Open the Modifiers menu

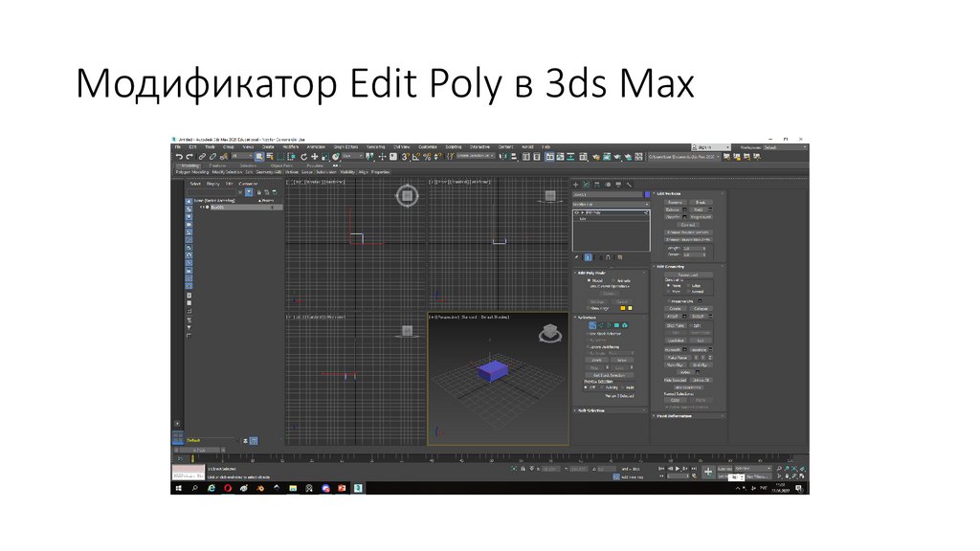tap(290, 146)
